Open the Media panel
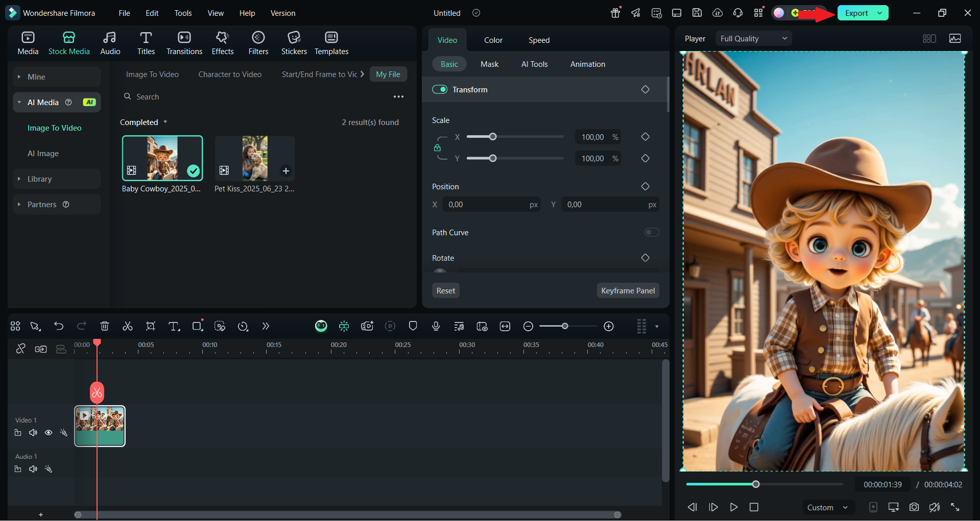 (28, 43)
